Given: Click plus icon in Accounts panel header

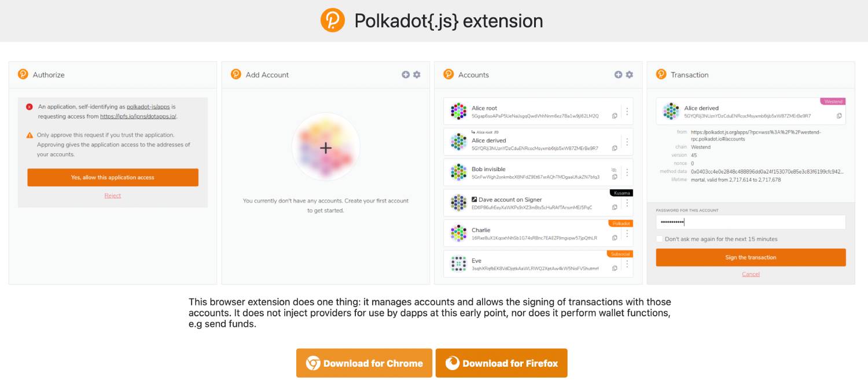Looking at the screenshot, I should point(618,75).
